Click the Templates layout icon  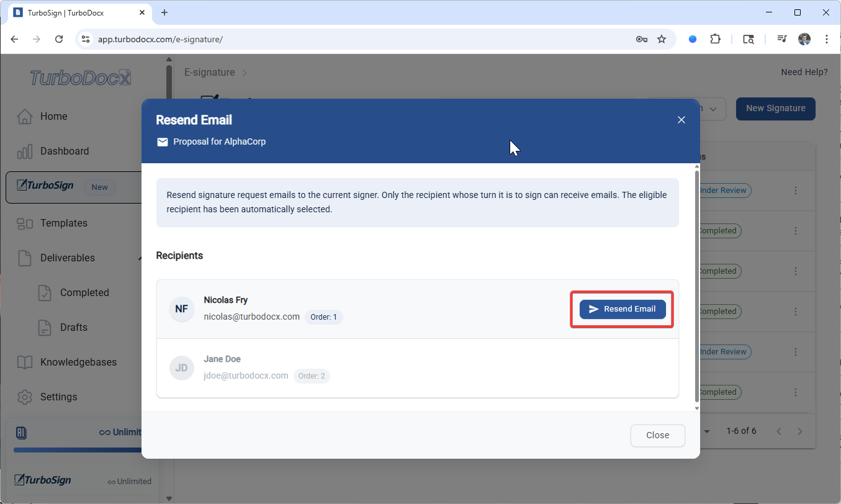pos(25,223)
